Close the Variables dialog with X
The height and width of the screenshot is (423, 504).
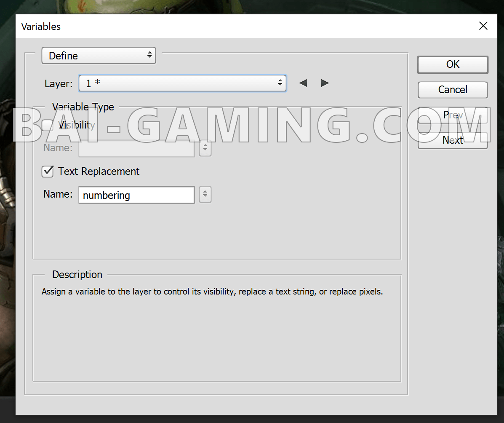coord(483,26)
